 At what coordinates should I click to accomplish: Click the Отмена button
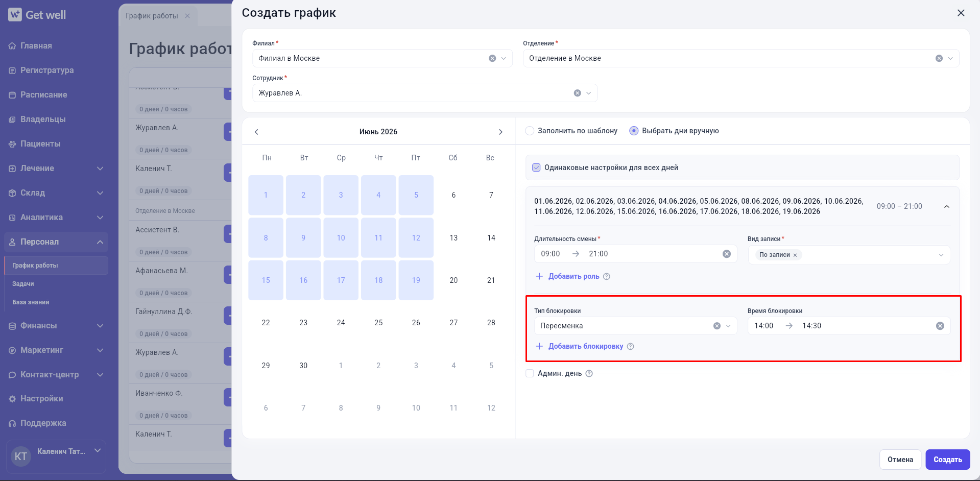(x=900, y=460)
